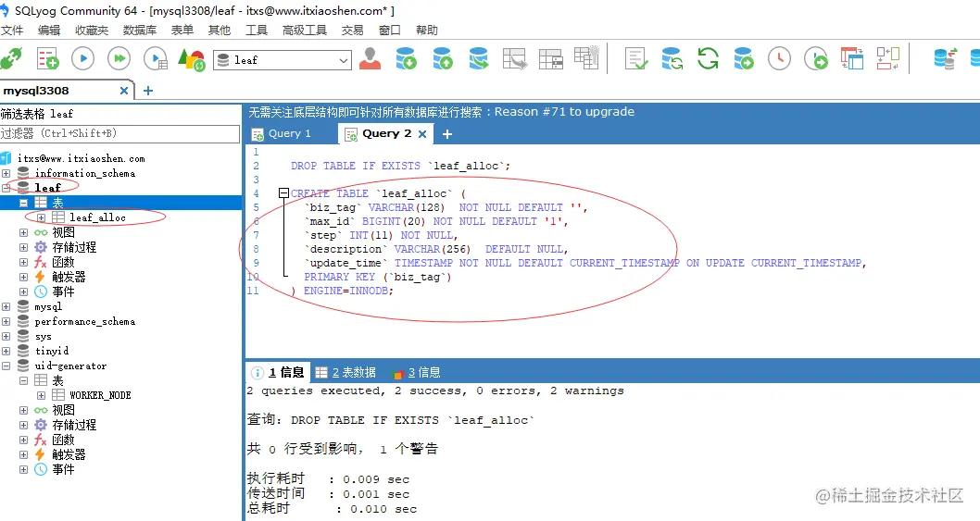Open the scheduled job clock icon

pos(779,59)
